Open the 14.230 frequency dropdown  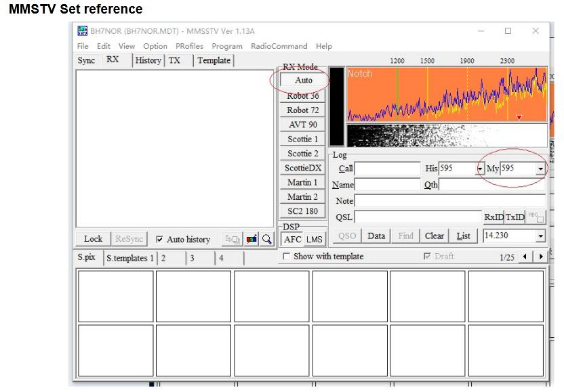[x=540, y=236]
